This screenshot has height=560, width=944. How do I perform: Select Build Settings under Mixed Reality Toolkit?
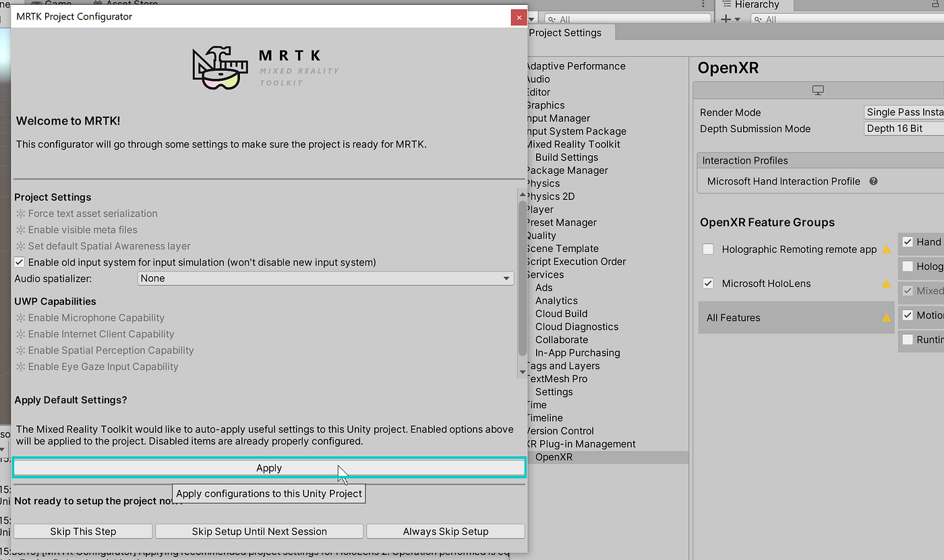click(566, 157)
